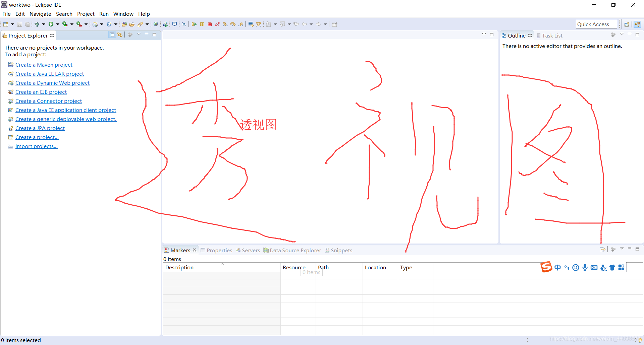This screenshot has width=644, height=345.
Task: Click Create a Connector project link
Action: [49, 101]
